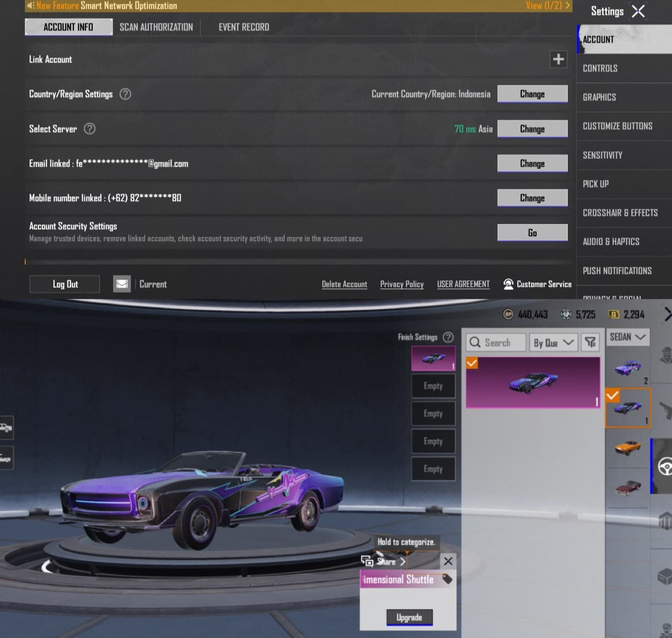Open Country/Region Settings help question mark
Viewport: 672px width, 638px height.
click(125, 94)
